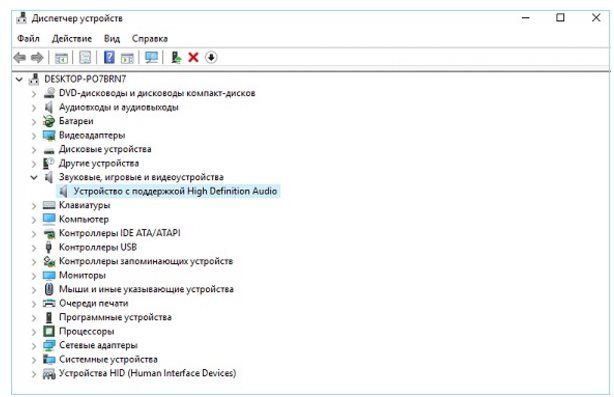Open the Действие menu
This screenshot has height=397, width=614.
tap(72, 38)
